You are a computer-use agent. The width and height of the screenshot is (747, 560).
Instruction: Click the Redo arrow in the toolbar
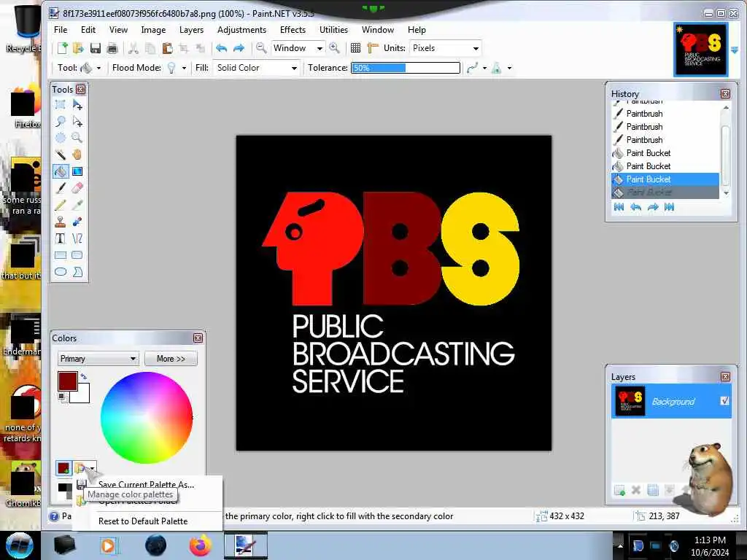click(239, 48)
